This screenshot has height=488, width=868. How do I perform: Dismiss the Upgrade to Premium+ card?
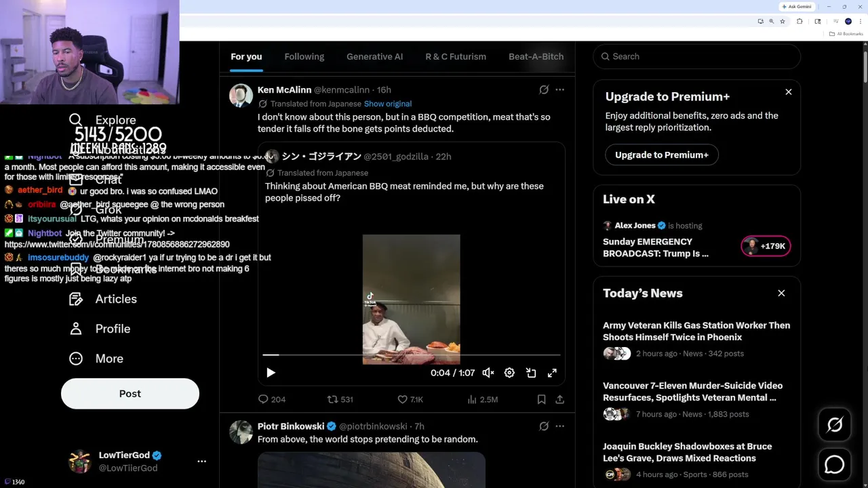coord(789,91)
